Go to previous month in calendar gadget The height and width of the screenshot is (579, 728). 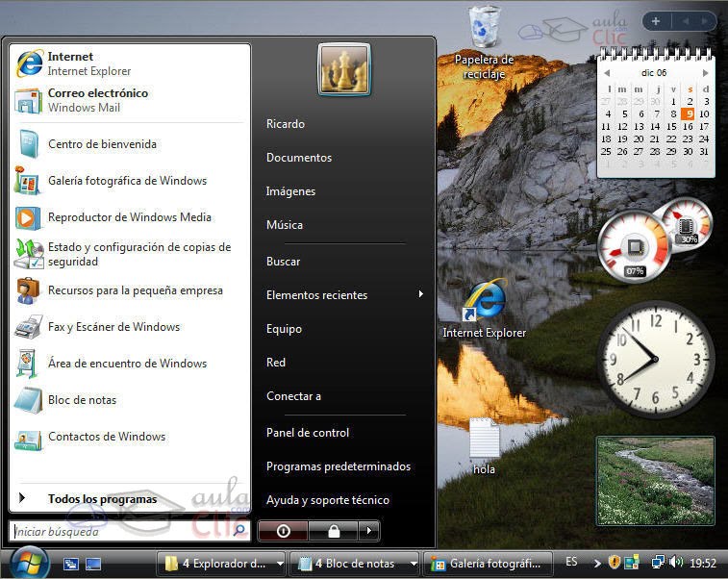point(607,73)
